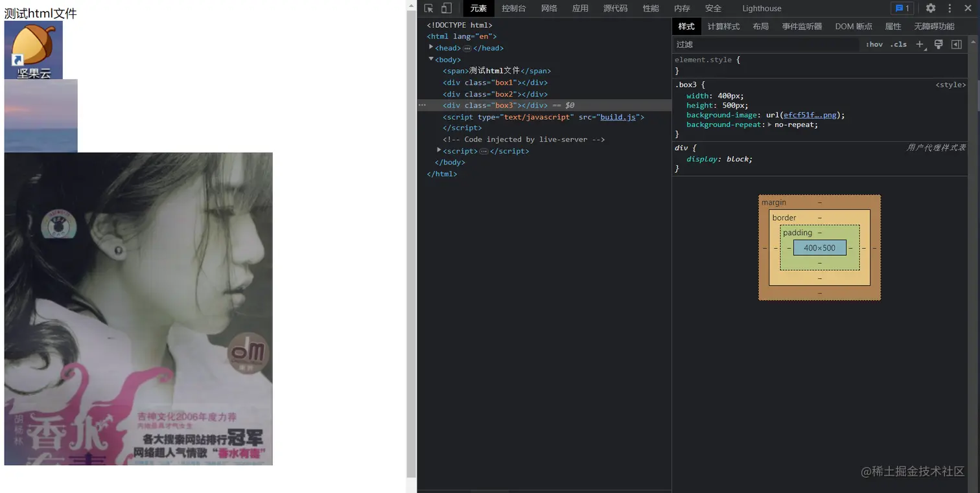The image size is (980, 493).
Task: Switch to the 控制台 tab
Action: [513, 8]
